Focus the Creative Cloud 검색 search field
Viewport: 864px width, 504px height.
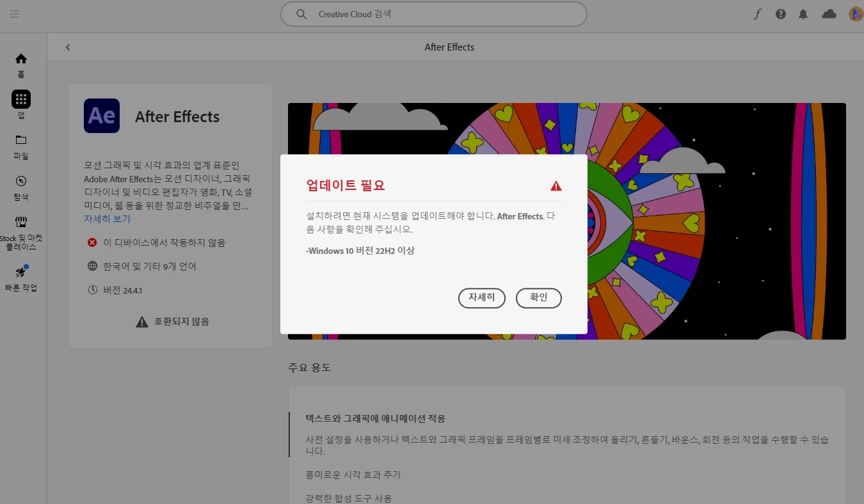pyautogui.click(x=433, y=14)
